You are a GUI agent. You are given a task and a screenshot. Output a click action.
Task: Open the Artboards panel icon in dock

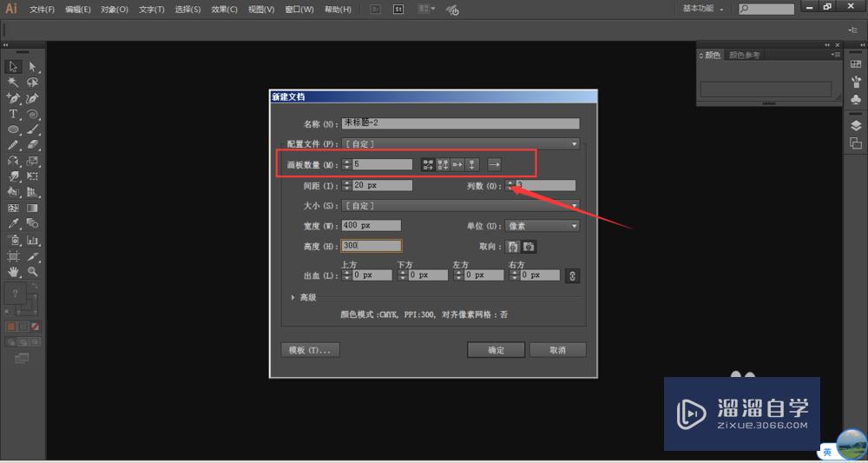tap(856, 143)
